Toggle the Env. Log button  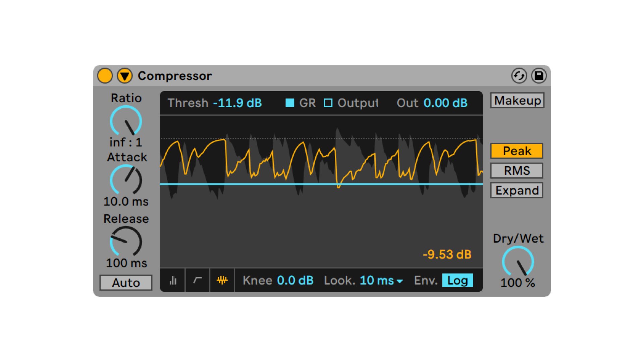point(458,280)
